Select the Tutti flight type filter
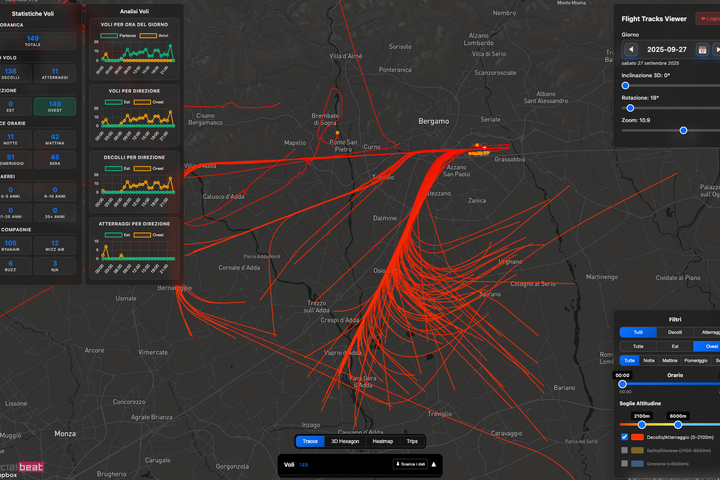This screenshot has height=480, width=720. [638, 332]
